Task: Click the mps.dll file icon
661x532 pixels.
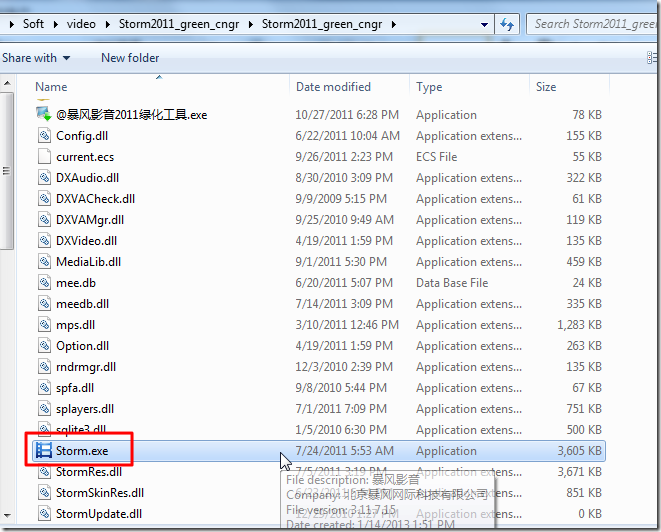Action: point(44,325)
